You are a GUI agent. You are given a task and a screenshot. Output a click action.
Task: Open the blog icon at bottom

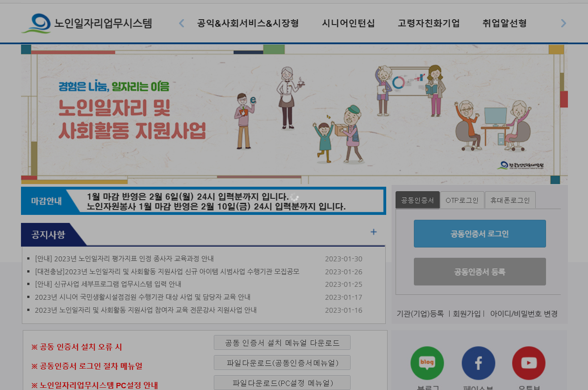(427, 363)
